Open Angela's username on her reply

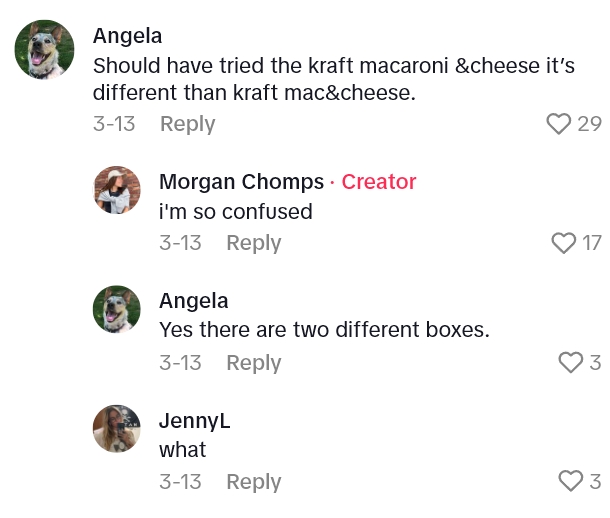pos(193,301)
